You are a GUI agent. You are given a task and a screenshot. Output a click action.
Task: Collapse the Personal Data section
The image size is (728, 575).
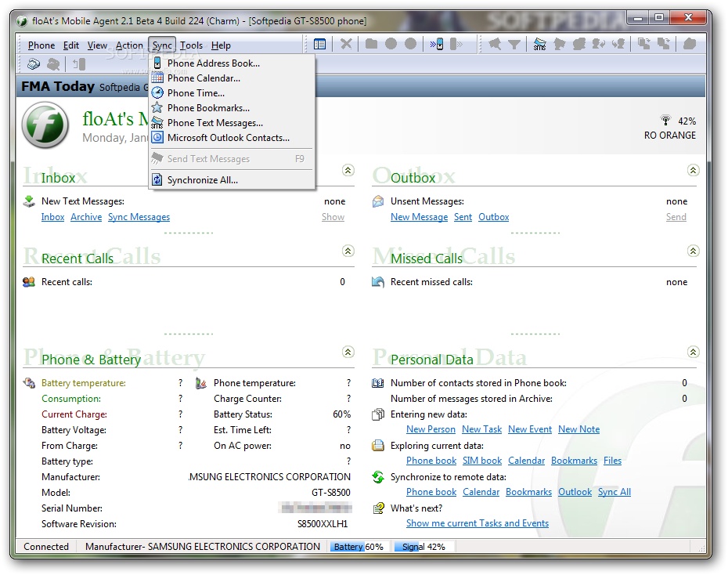694,352
